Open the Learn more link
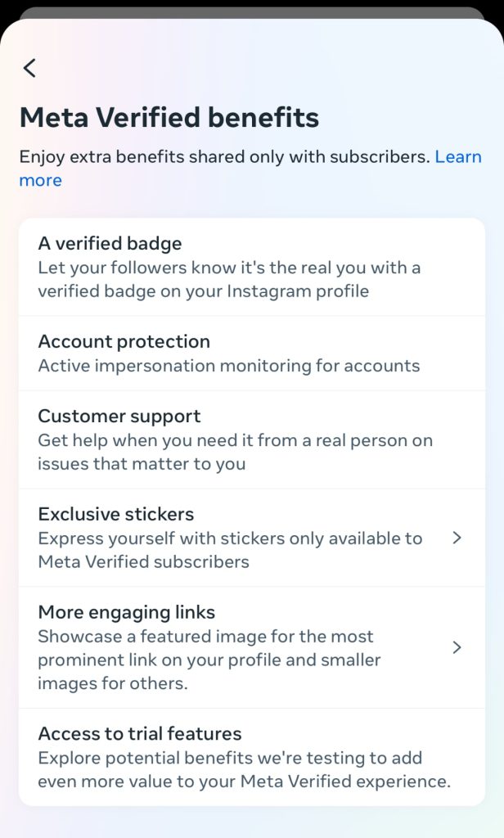504x838 pixels. pos(460,156)
